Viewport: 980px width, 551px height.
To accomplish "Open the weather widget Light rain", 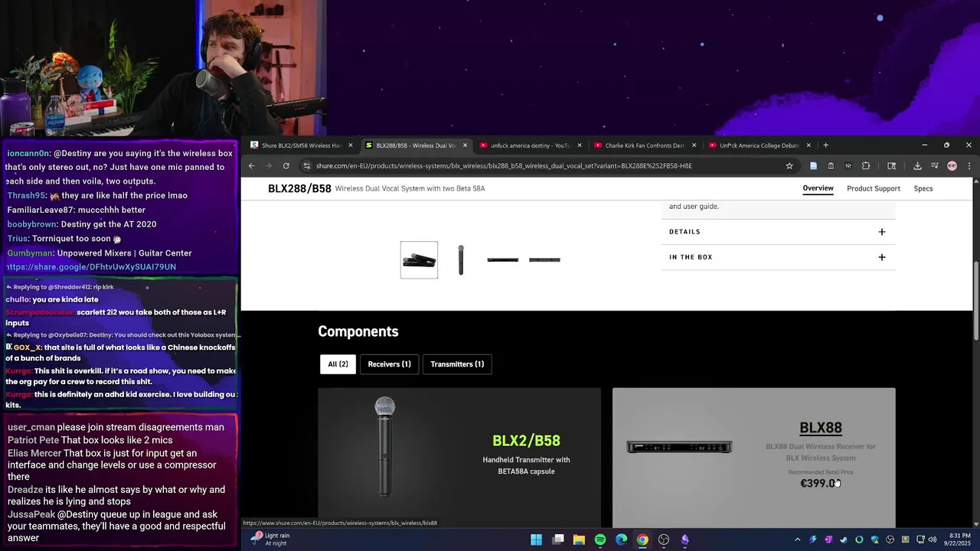I will click(271, 540).
